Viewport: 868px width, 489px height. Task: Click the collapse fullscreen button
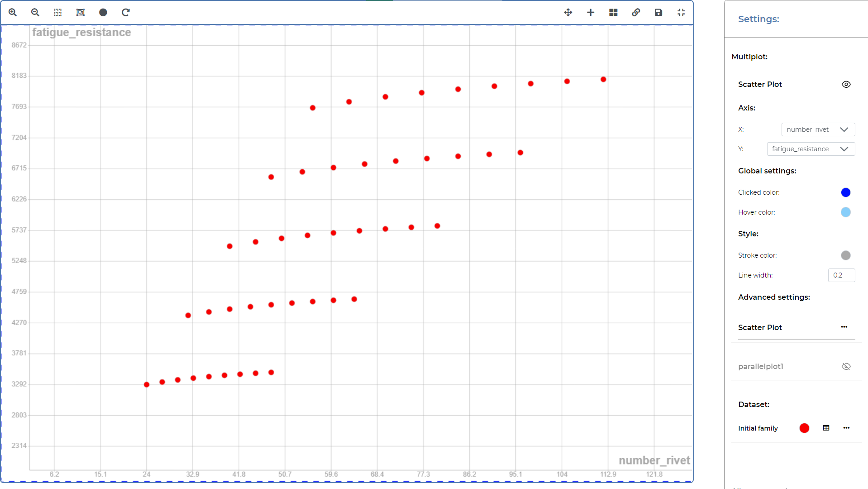(681, 12)
